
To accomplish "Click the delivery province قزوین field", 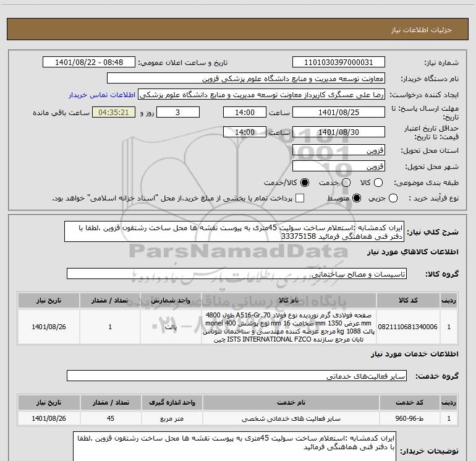I will 339,150.
